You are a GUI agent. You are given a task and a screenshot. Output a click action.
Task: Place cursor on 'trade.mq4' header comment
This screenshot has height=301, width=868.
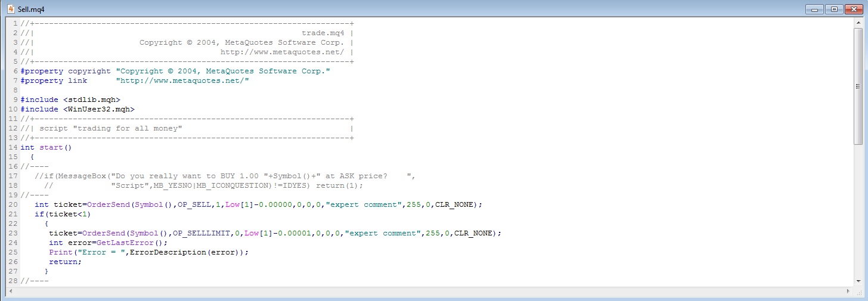click(323, 33)
